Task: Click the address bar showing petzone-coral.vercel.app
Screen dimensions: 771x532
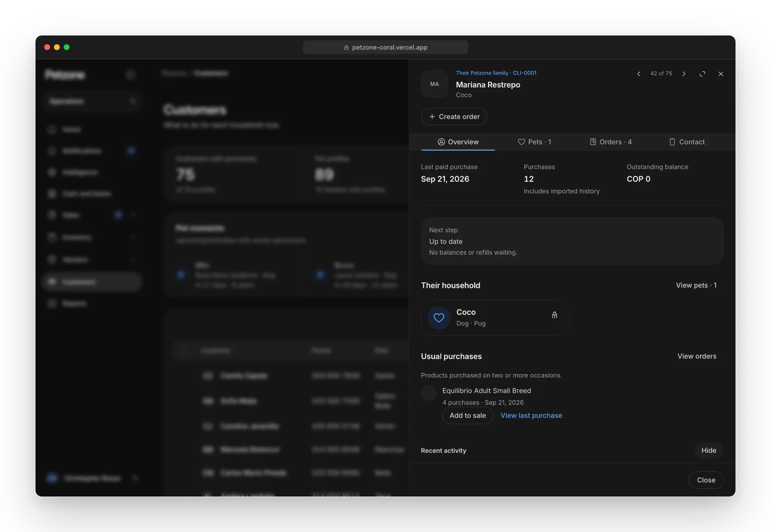Action: click(x=385, y=47)
